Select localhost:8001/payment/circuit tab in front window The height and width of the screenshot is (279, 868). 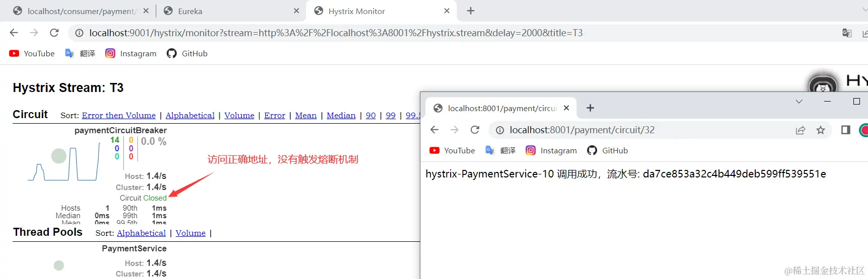(501, 108)
